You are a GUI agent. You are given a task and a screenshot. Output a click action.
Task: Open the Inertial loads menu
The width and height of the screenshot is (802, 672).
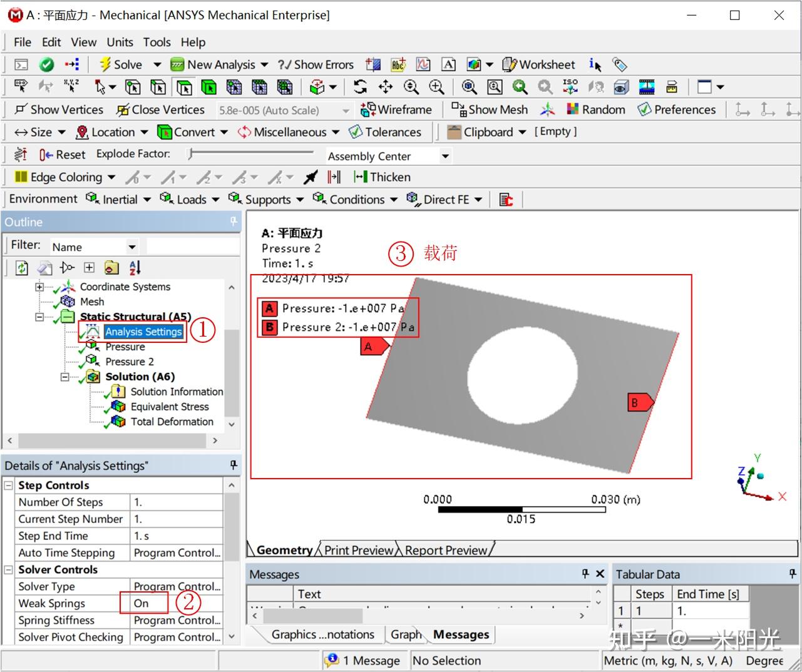(118, 199)
